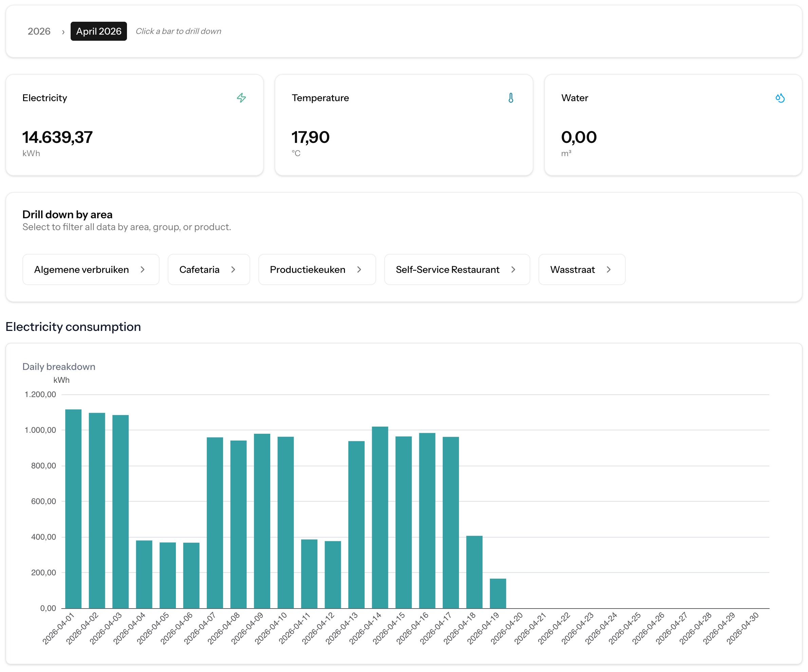Drill into the 2026-04-12 bar
This screenshot has height=672, width=808.
pyautogui.click(x=333, y=575)
